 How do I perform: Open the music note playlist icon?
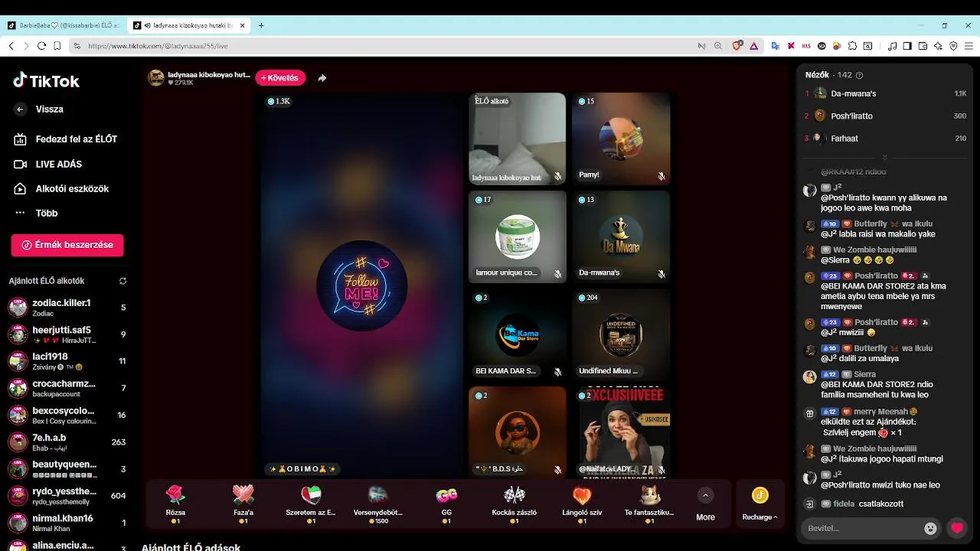click(x=892, y=46)
